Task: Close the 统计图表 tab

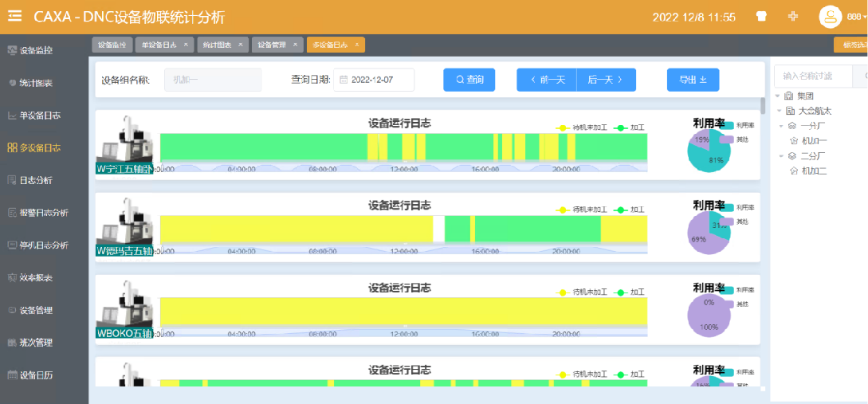Action: click(x=240, y=45)
